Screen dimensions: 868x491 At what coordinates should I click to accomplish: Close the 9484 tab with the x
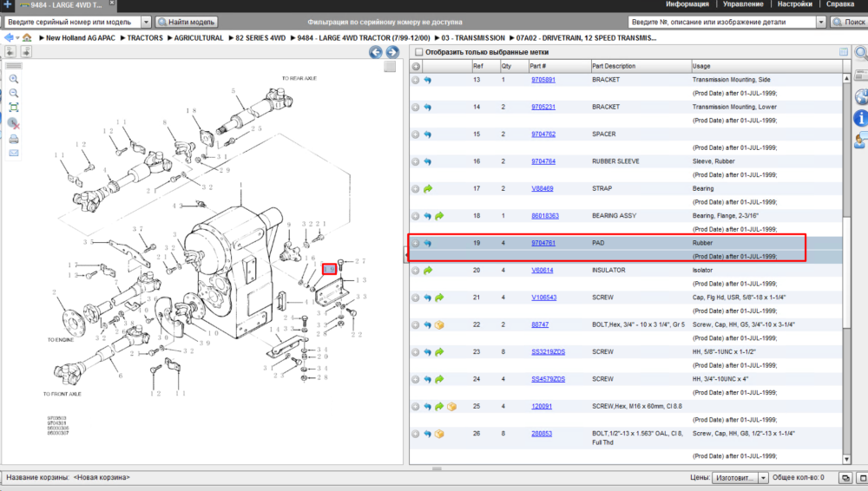[111, 3]
